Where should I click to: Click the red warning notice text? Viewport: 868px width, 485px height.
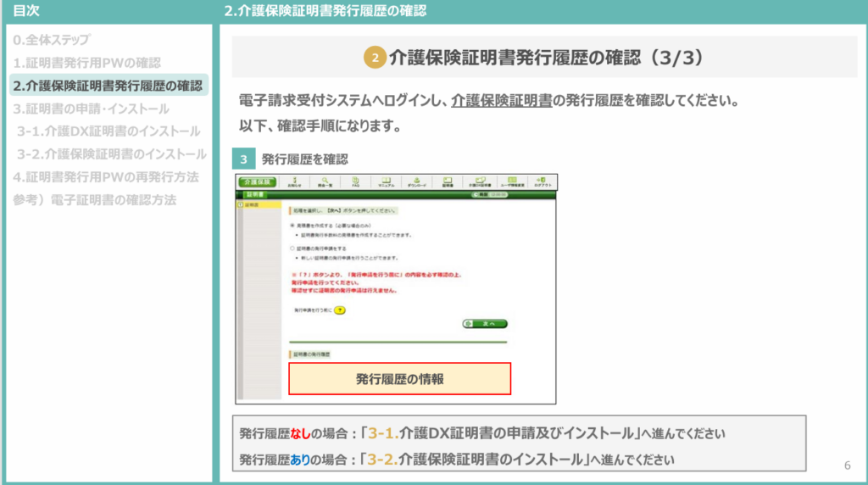pyautogui.click(x=376, y=282)
